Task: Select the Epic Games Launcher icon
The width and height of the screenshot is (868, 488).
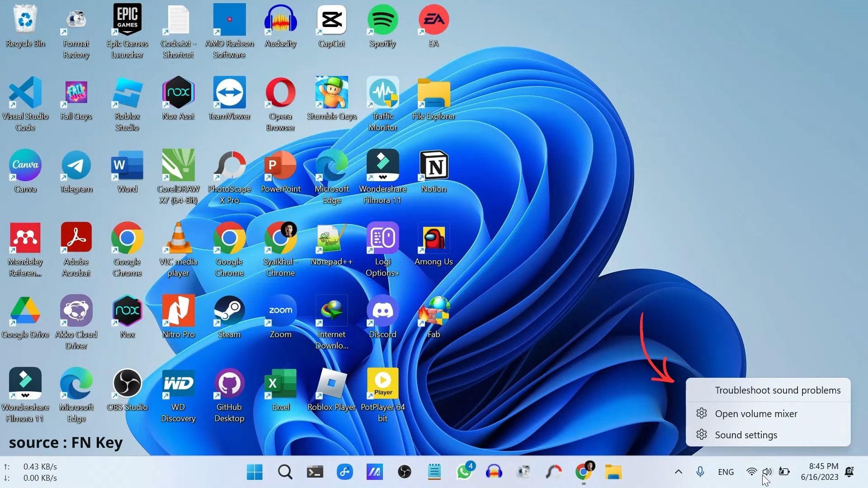Action: pyautogui.click(x=127, y=32)
